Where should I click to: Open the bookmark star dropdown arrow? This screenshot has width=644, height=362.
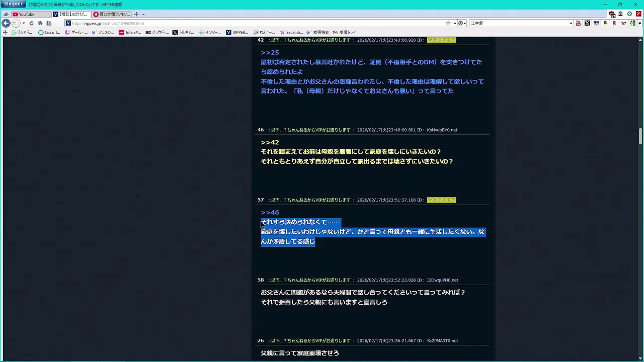click(x=455, y=23)
